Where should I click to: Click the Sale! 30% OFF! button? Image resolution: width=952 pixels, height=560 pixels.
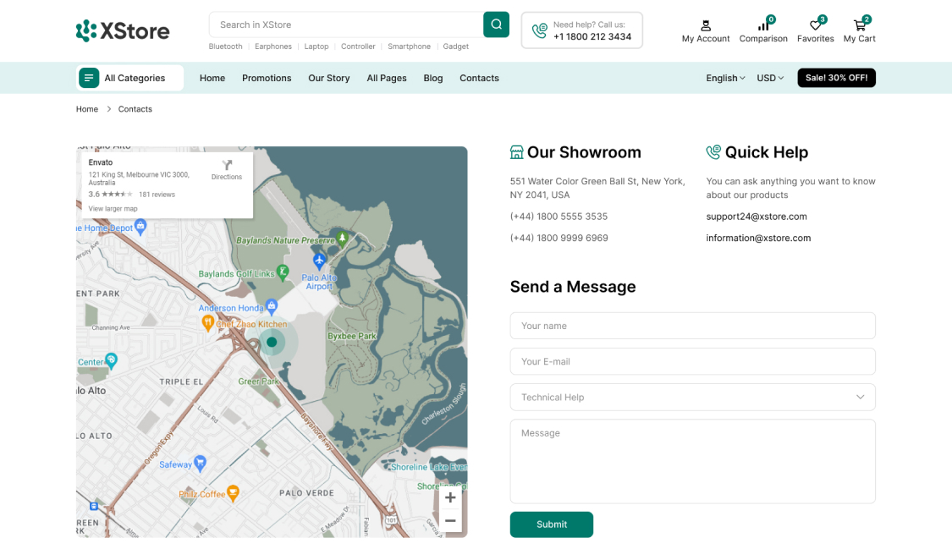pos(836,78)
